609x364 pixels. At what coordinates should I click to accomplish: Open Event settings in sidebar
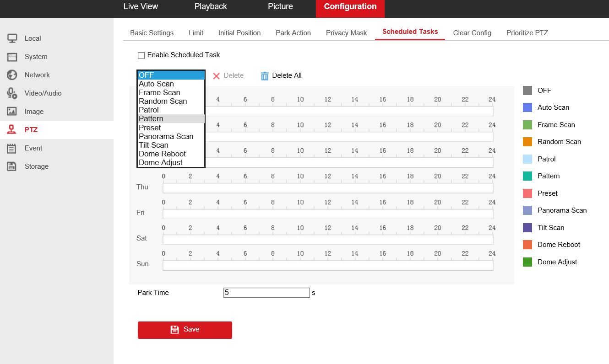click(57, 148)
